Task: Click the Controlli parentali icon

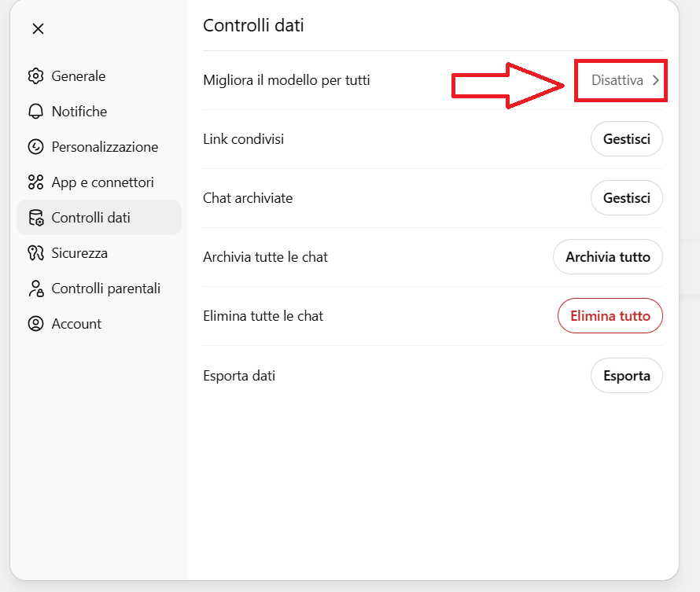Action: click(x=35, y=289)
